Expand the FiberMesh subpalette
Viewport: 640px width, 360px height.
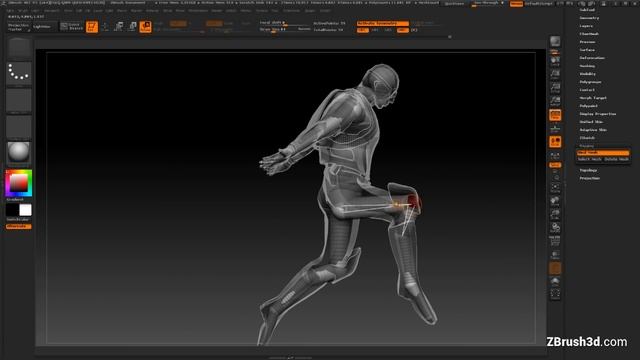coord(589,34)
